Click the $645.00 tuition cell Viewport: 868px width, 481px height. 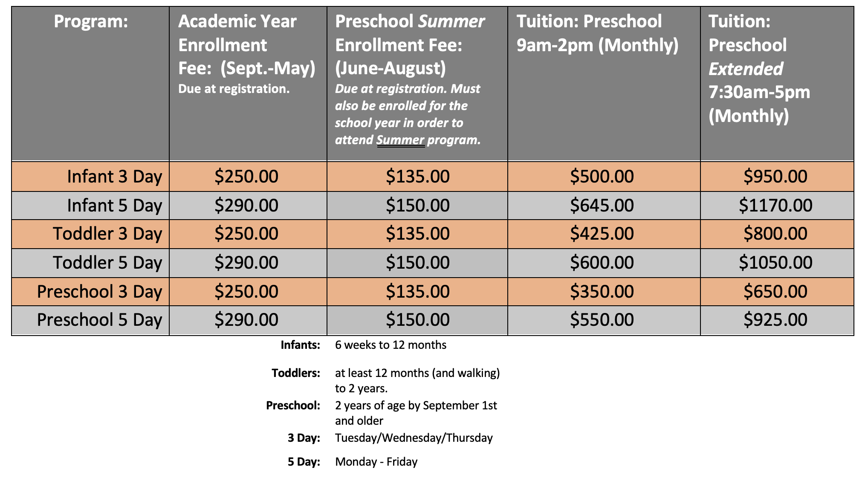[602, 206]
